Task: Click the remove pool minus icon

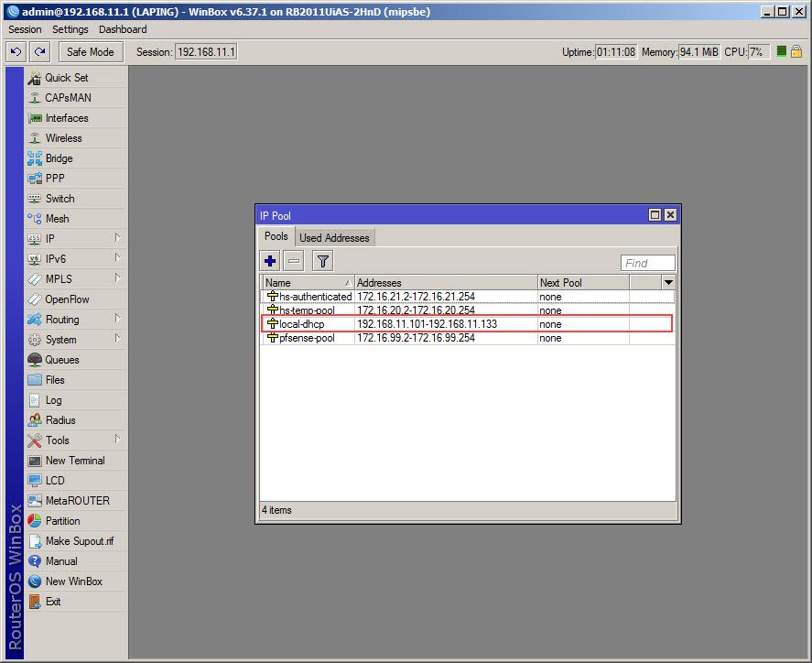Action: tap(293, 262)
